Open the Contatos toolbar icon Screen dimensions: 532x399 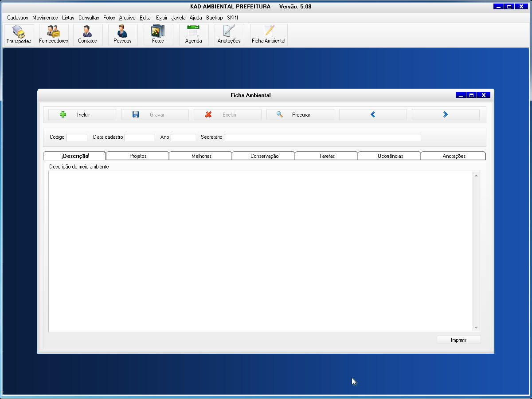(x=87, y=35)
